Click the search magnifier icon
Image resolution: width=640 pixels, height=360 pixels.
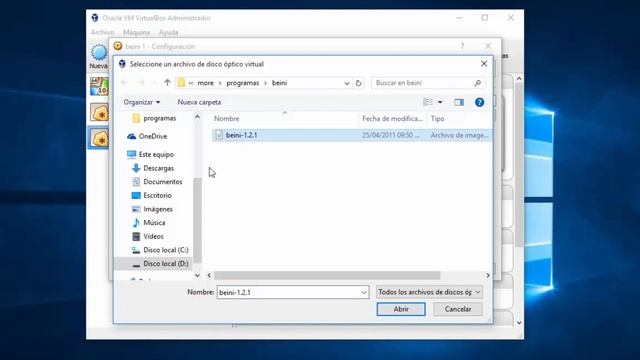(478, 83)
